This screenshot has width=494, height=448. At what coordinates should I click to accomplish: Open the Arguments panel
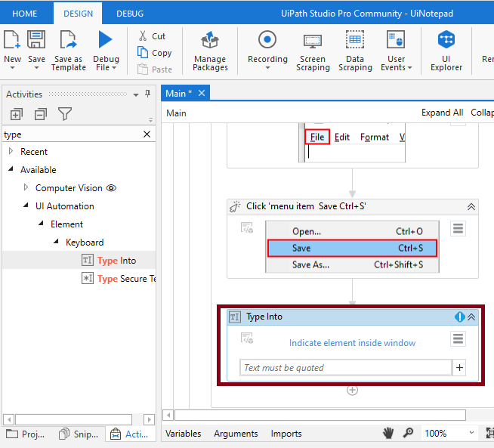tap(236, 434)
